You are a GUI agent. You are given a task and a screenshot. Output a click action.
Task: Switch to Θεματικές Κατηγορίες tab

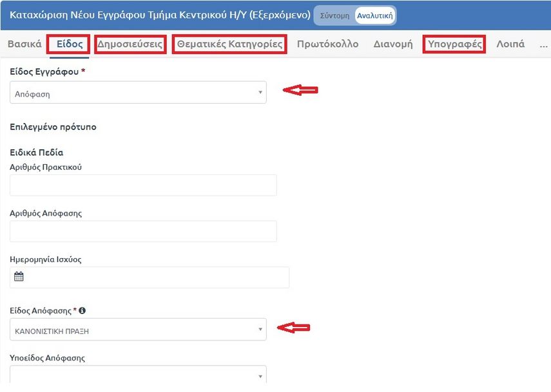(229, 44)
